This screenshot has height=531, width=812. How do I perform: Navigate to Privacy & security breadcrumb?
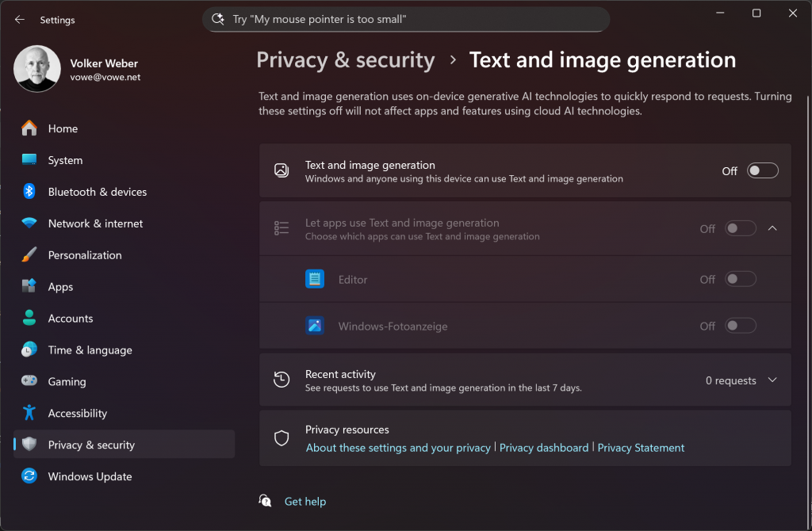[346, 60]
